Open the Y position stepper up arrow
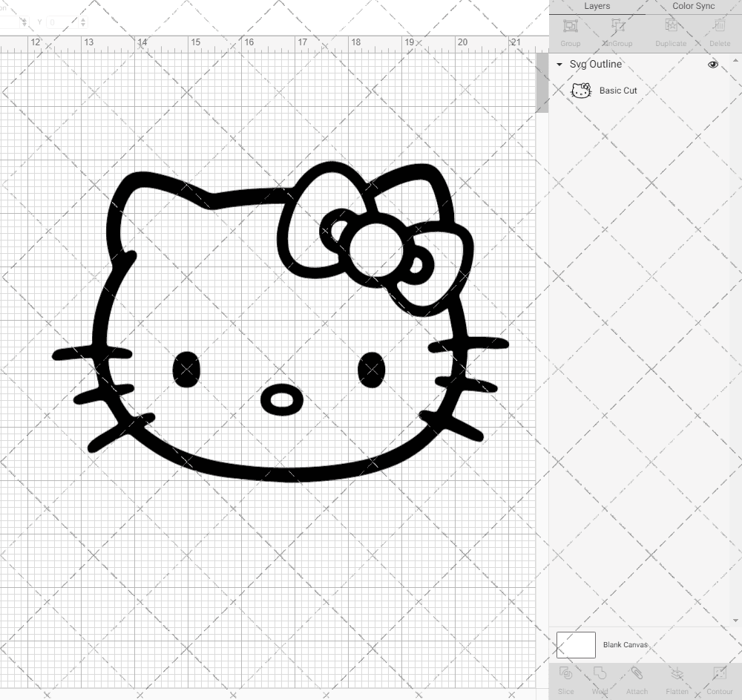Screen dimensions: 742x700 pos(83,19)
